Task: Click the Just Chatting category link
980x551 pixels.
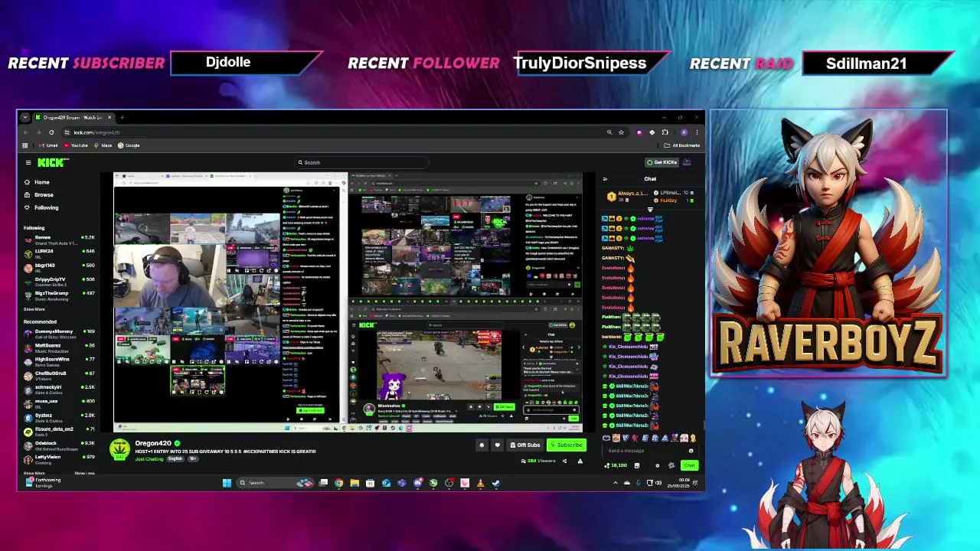Action: [148, 458]
